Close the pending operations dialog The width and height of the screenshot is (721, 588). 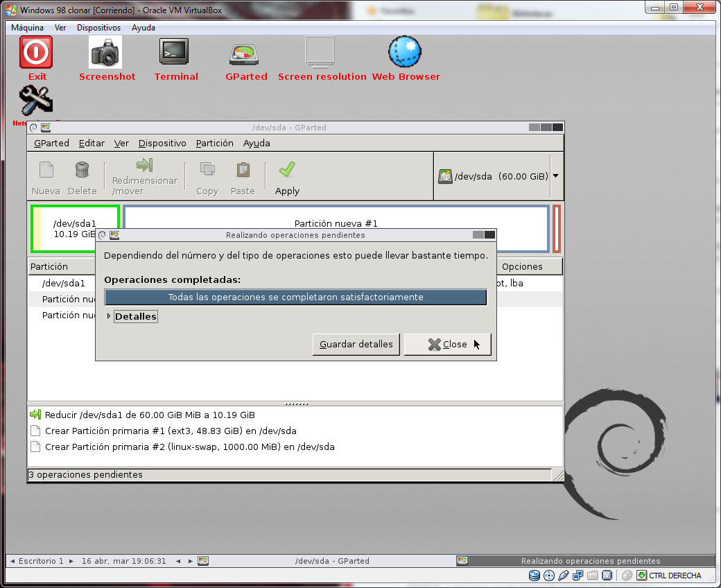(447, 345)
